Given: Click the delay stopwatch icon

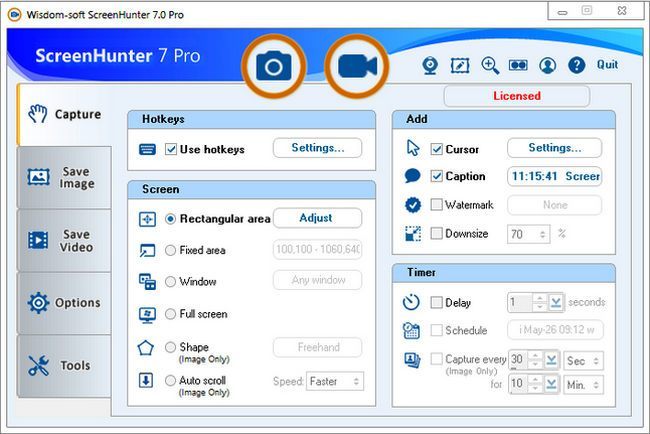Looking at the screenshot, I should (x=411, y=302).
